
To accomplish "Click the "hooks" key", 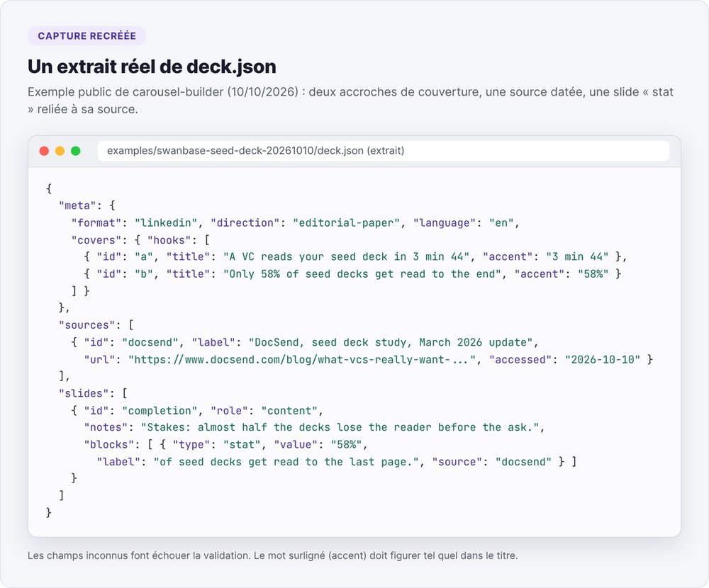I will point(169,240).
